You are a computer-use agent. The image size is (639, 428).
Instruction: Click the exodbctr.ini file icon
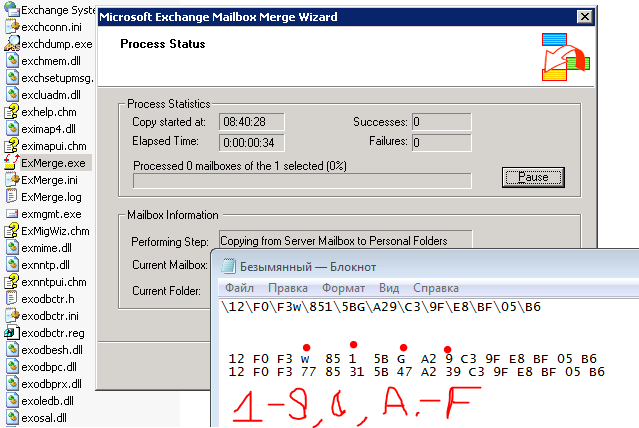pos(12,315)
